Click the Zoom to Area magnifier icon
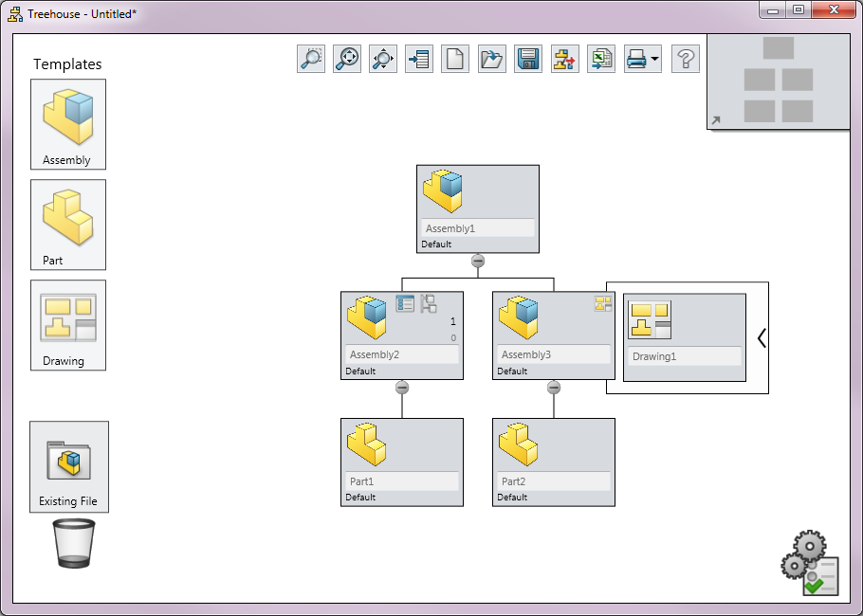The height and width of the screenshot is (616, 863). pyautogui.click(x=310, y=59)
